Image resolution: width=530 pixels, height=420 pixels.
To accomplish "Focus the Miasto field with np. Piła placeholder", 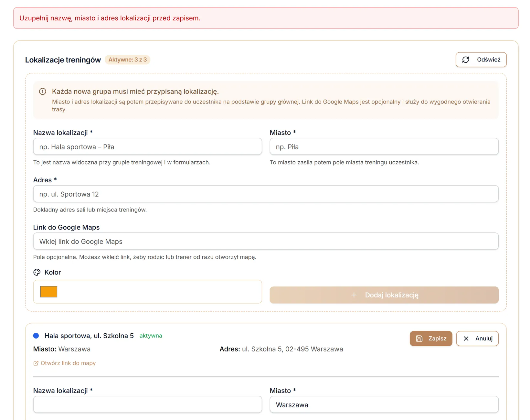I will pyautogui.click(x=384, y=147).
